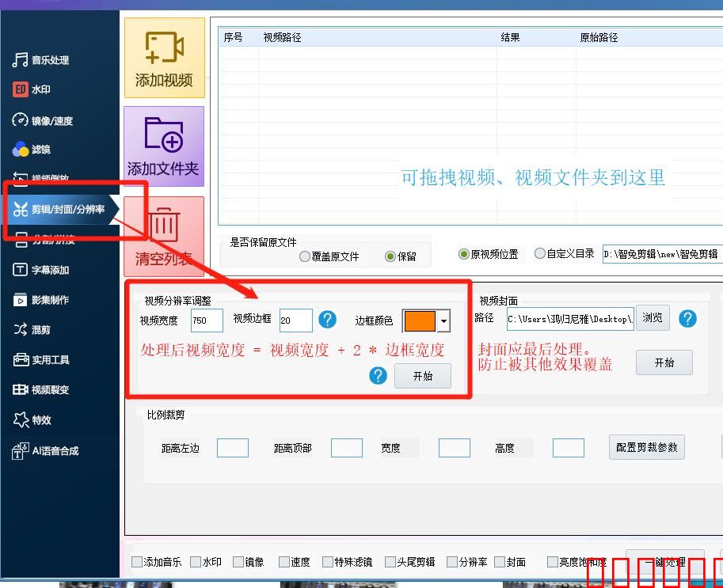The image size is (723, 588).
Task: Enable the 分辨率 checkbox
Action: pos(452,562)
